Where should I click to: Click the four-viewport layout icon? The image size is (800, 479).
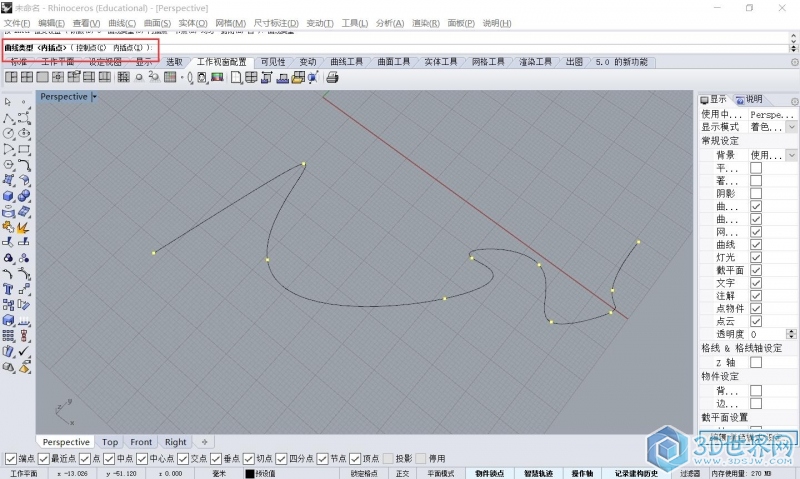(27, 77)
